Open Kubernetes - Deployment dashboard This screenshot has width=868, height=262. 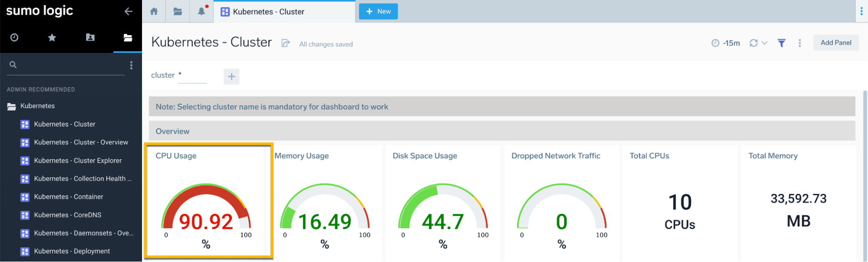[x=72, y=252]
